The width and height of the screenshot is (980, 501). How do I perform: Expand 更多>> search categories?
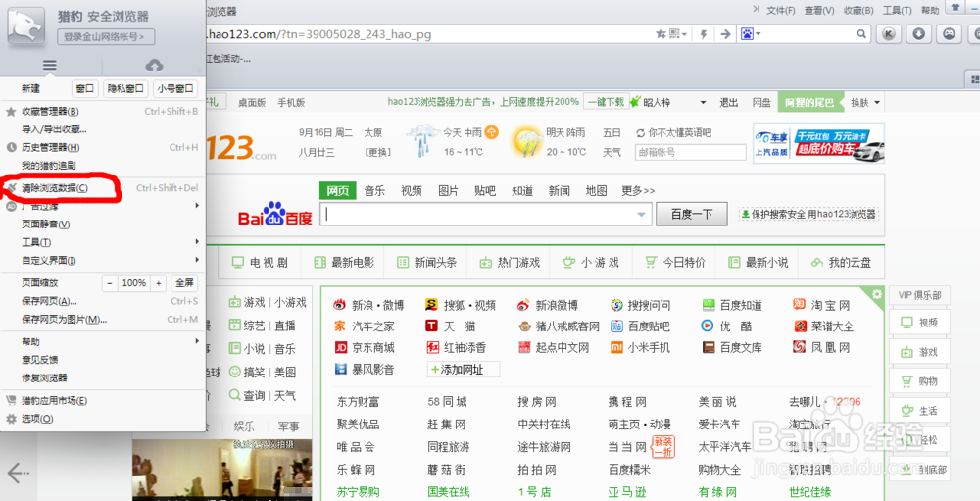click(638, 191)
